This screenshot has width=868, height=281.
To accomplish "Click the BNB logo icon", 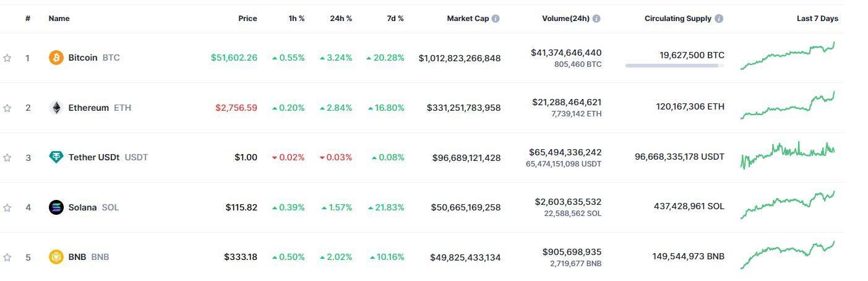I will [x=56, y=257].
